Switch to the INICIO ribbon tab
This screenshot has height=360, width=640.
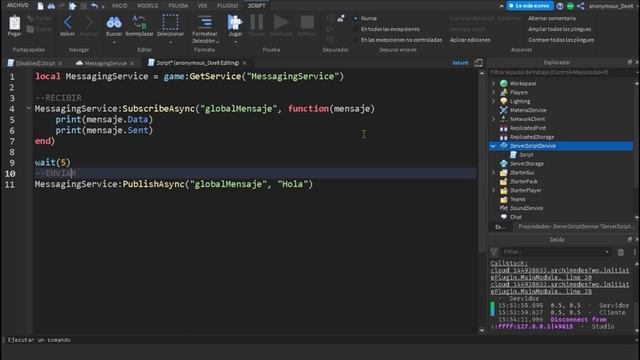coord(120,6)
